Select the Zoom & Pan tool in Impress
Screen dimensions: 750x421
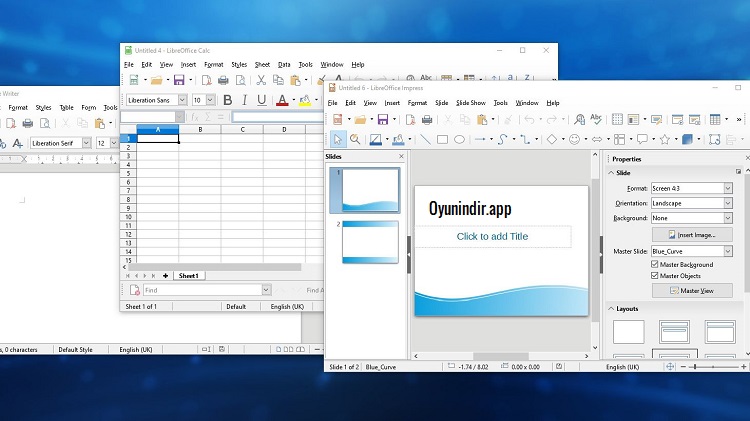click(355, 139)
